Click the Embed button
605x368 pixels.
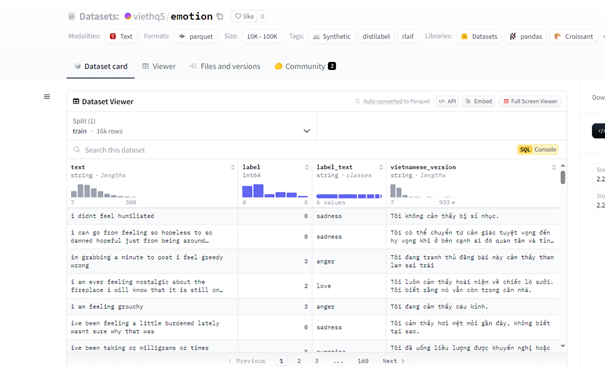coord(478,101)
